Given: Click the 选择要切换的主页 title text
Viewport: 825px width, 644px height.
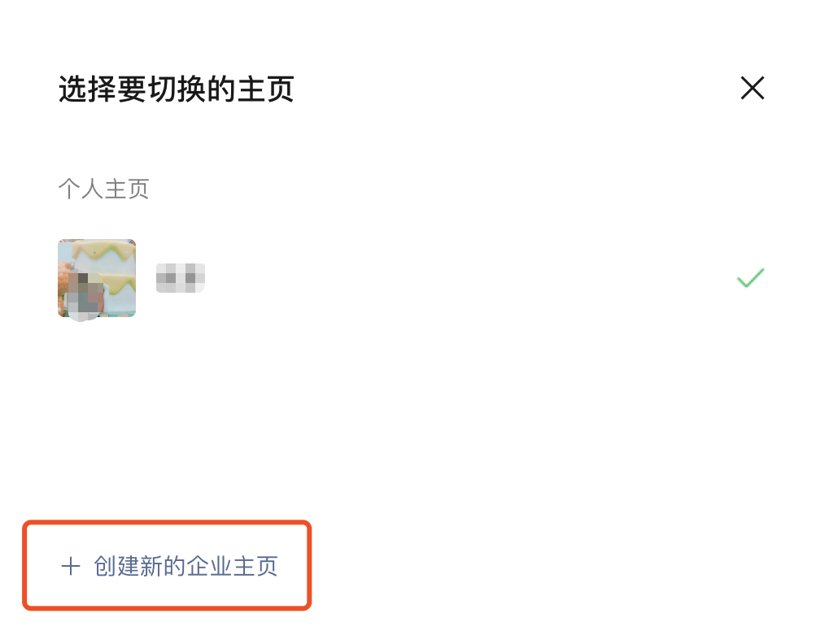Looking at the screenshot, I should [177, 89].
